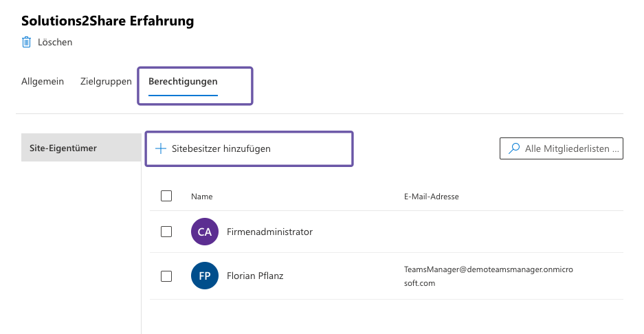The width and height of the screenshot is (644, 334).
Task: Click the TeamsManager email address
Action: click(x=489, y=276)
